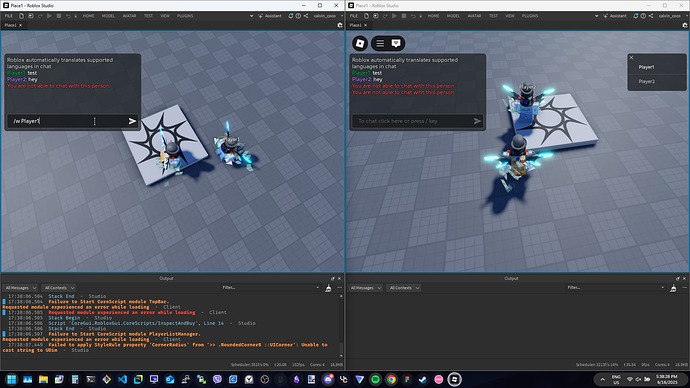Open the HOME tab in left Studio window
The image size is (690, 388).
pyautogui.click(x=88, y=16)
